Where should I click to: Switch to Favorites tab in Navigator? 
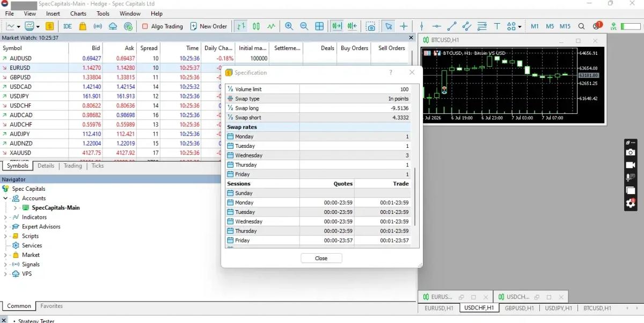(x=52, y=306)
